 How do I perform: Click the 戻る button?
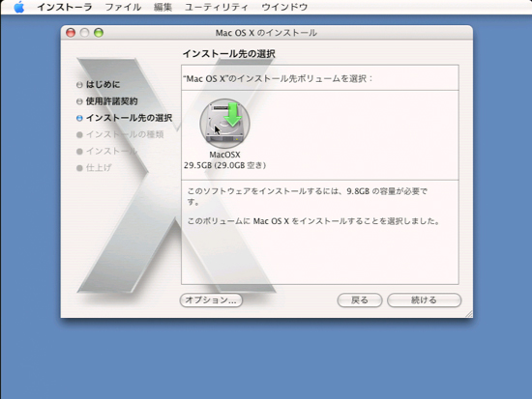[x=360, y=300]
